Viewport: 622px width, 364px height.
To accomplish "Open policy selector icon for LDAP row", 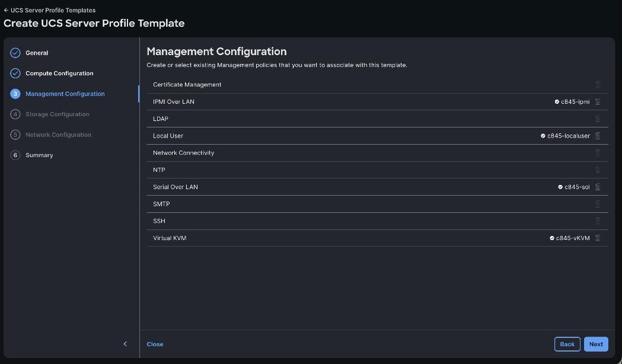I will [598, 119].
